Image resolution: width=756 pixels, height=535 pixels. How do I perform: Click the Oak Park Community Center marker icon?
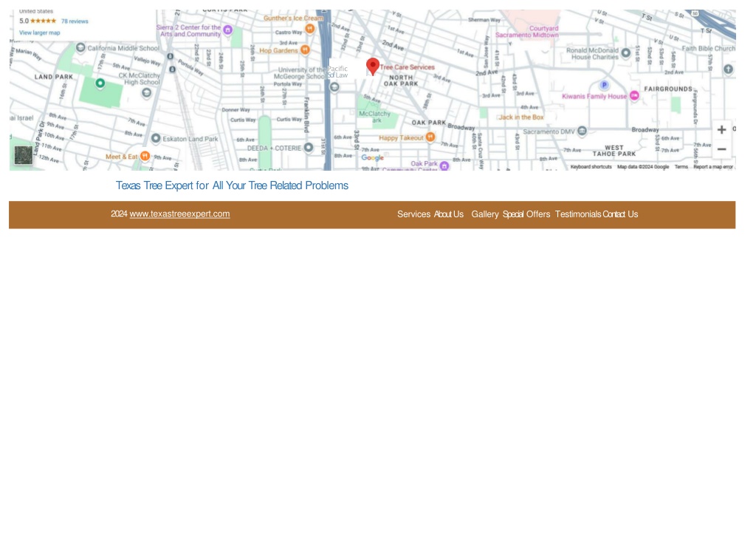(x=444, y=166)
